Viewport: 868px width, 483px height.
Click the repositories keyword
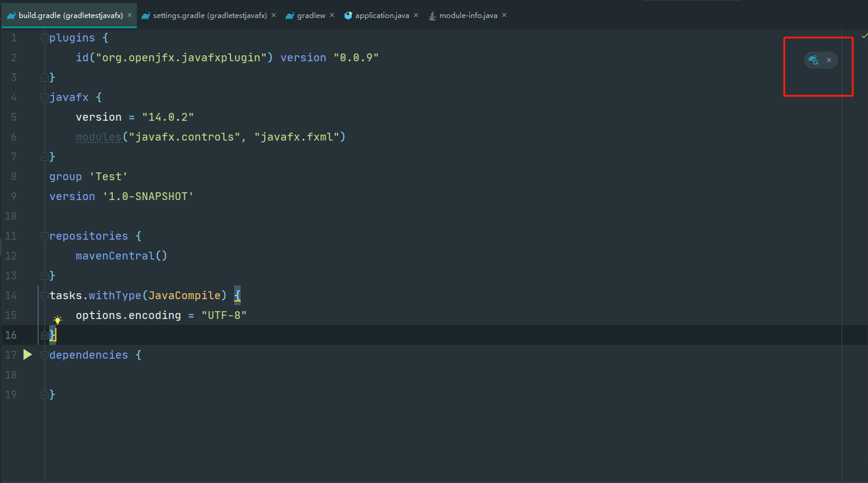89,236
